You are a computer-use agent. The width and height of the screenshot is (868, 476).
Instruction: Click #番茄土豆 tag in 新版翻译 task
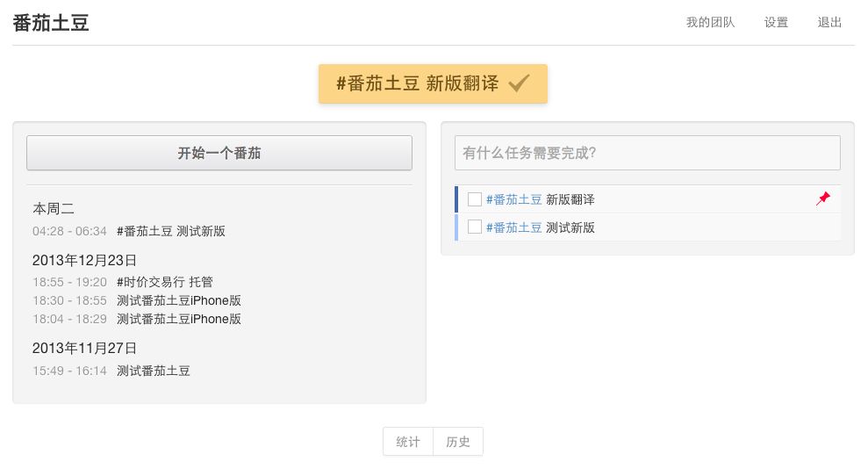(x=513, y=199)
